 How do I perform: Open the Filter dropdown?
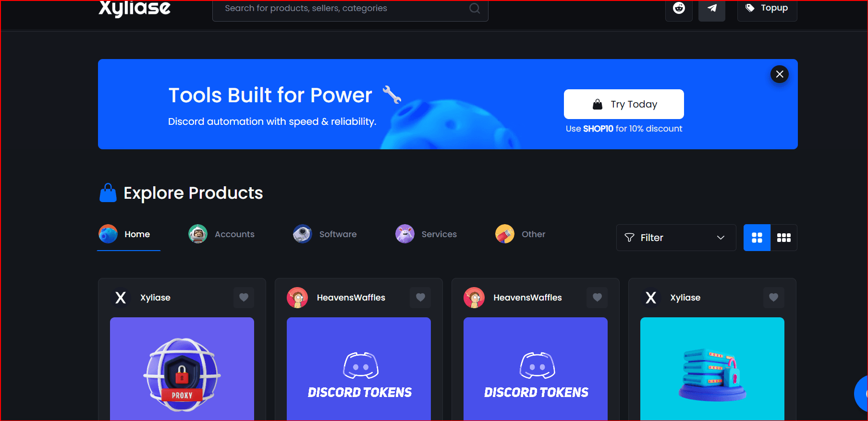(x=676, y=238)
